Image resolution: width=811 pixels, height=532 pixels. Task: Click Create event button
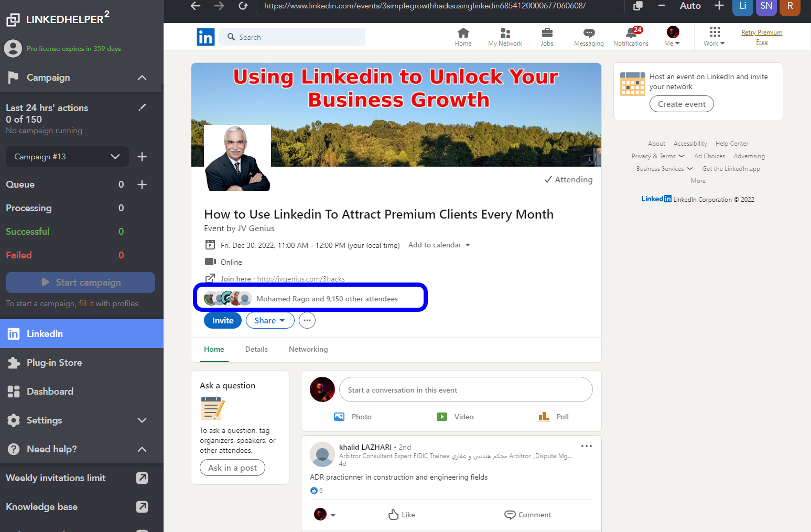[x=682, y=104]
